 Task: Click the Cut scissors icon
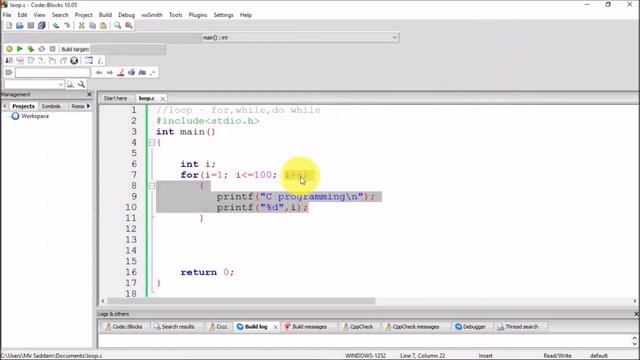81,25
